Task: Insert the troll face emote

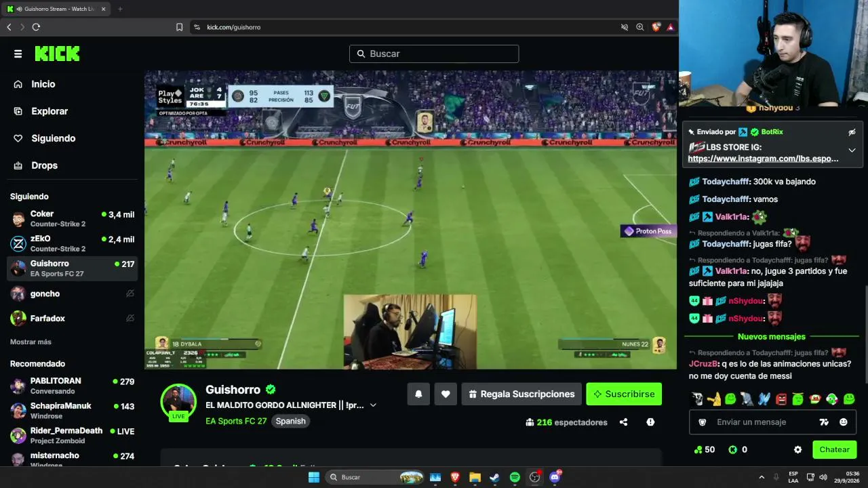Action: [x=696, y=399]
